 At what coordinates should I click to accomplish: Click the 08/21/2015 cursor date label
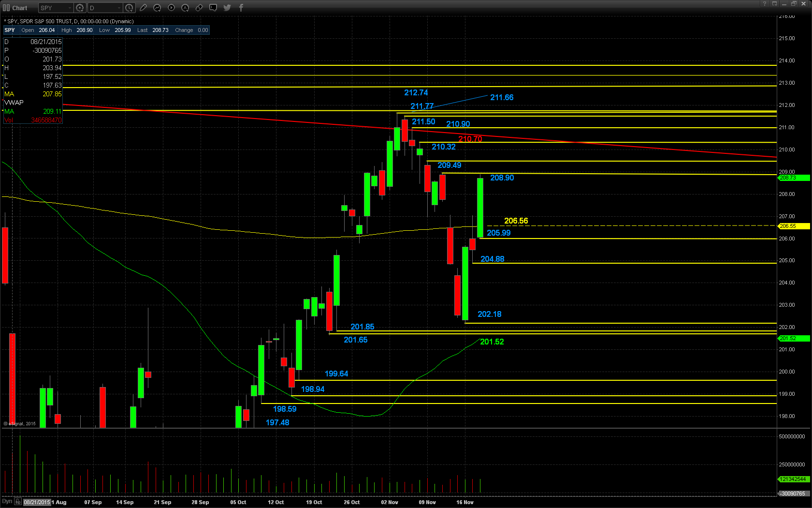click(37, 502)
